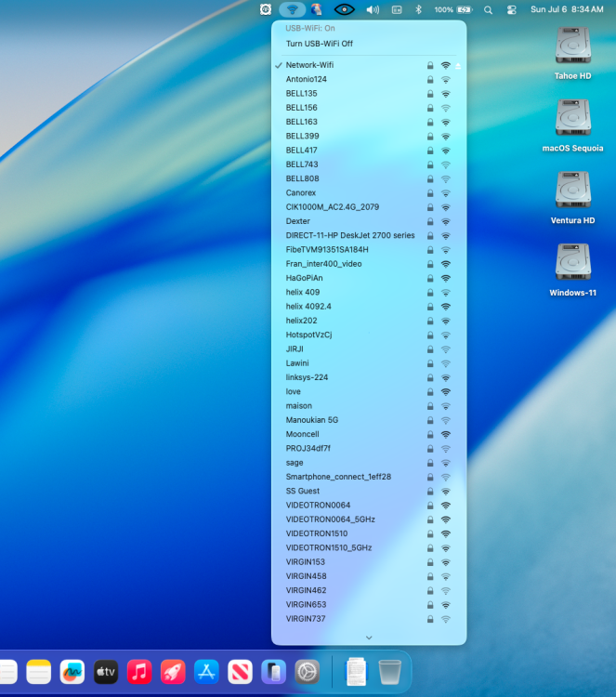Select the VIRGIN737 network
Screen dimensions: 616x697
tap(369, 619)
